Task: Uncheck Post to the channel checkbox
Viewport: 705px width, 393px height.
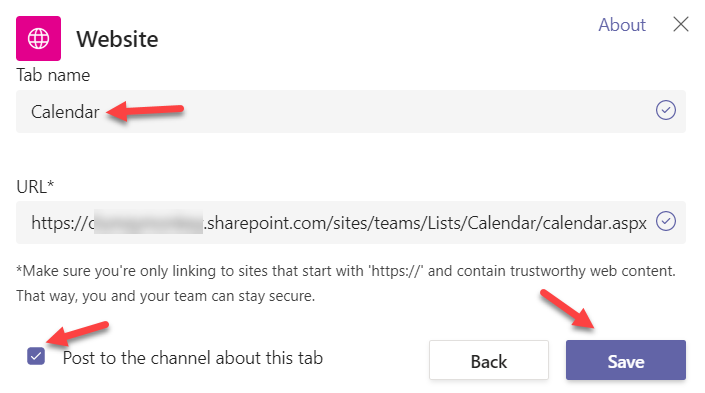Action: (36, 356)
